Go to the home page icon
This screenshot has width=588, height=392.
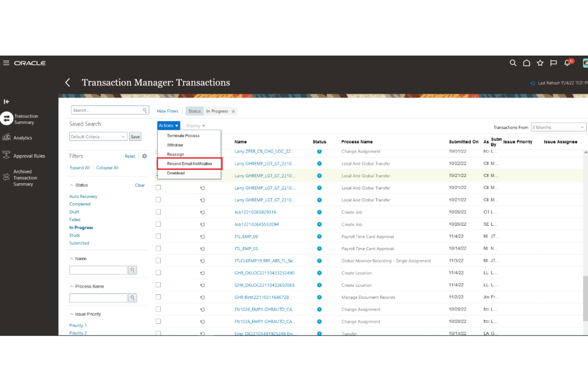pyautogui.click(x=526, y=63)
